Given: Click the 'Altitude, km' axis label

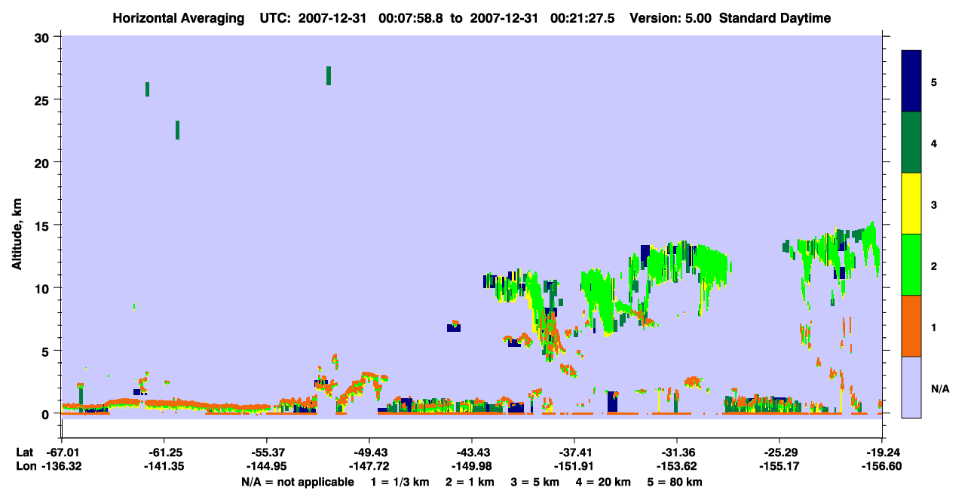Looking at the screenshot, I should [x=17, y=235].
